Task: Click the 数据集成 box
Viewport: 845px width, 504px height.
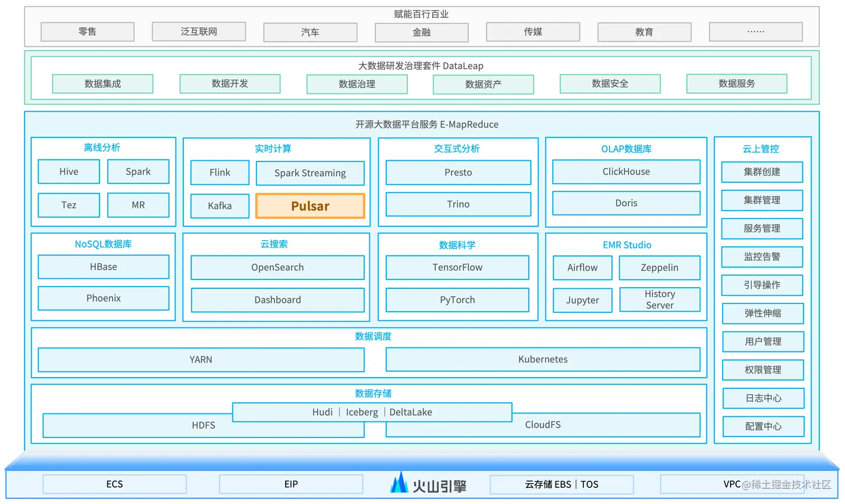Action: pyautogui.click(x=103, y=84)
